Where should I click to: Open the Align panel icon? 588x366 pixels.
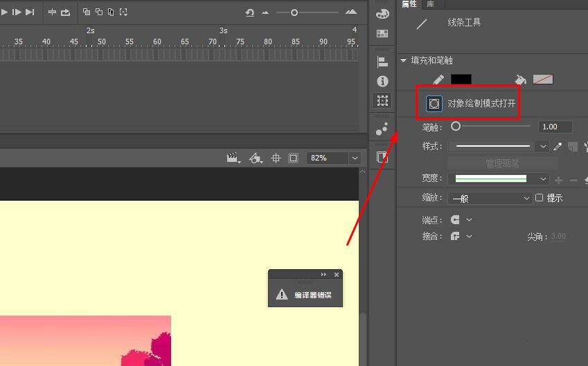382,62
